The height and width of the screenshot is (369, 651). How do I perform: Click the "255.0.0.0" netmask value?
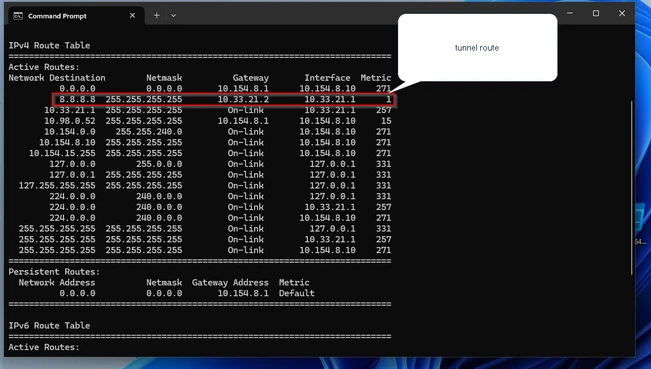coord(159,164)
